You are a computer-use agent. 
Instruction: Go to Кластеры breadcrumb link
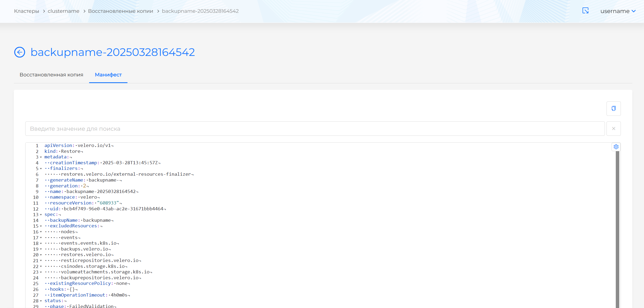(26, 11)
